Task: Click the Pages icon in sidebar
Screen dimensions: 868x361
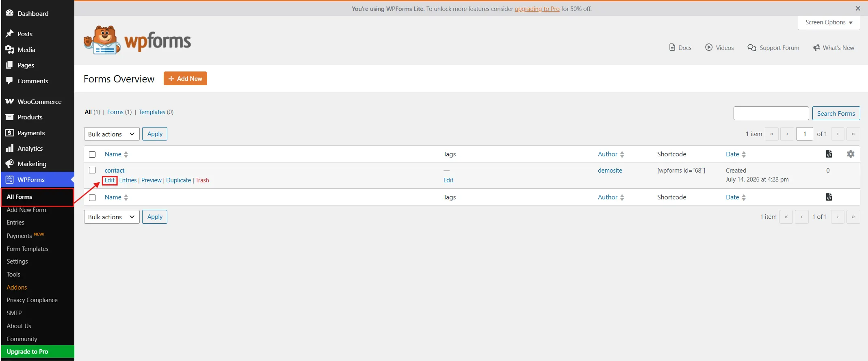Action: tap(9, 65)
